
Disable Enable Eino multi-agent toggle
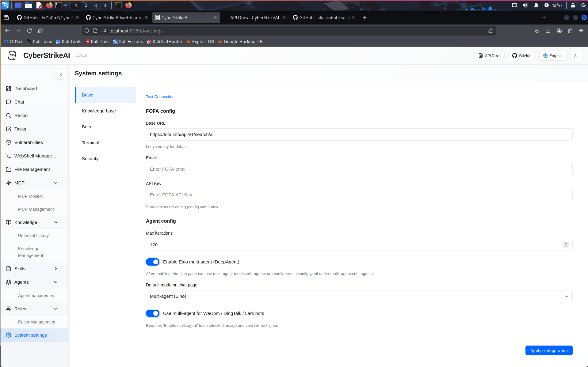153,262
